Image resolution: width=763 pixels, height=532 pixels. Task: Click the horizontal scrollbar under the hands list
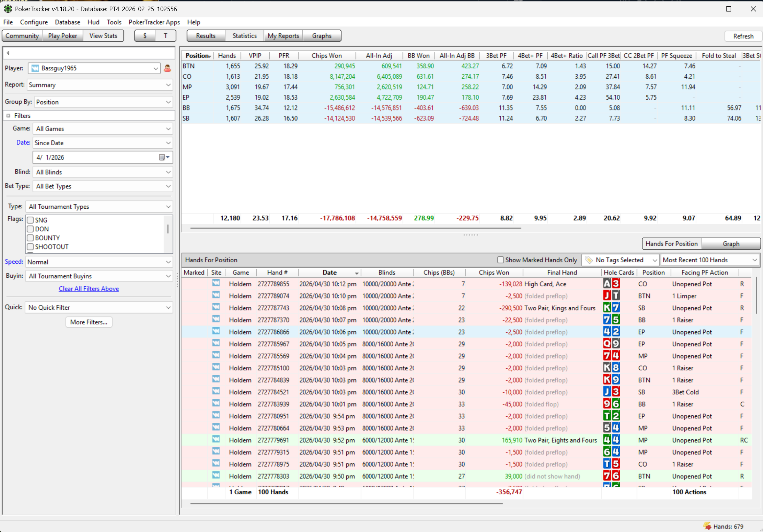point(347,503)
